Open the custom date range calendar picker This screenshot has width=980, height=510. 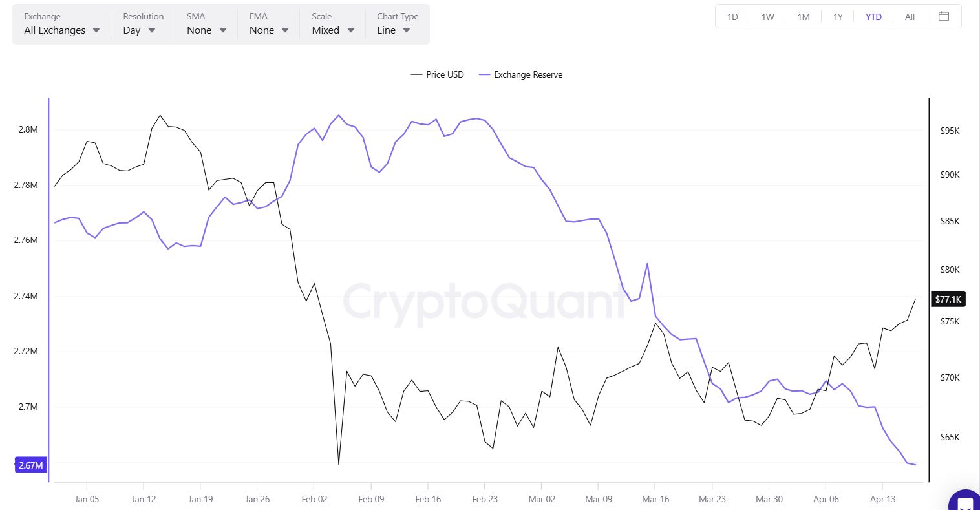click(944, 17)
